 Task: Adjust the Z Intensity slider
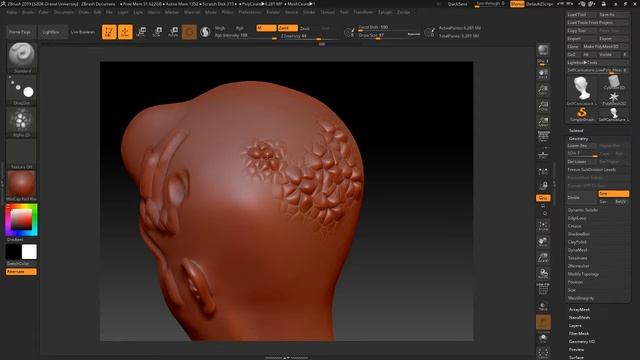tap(309, 37)
